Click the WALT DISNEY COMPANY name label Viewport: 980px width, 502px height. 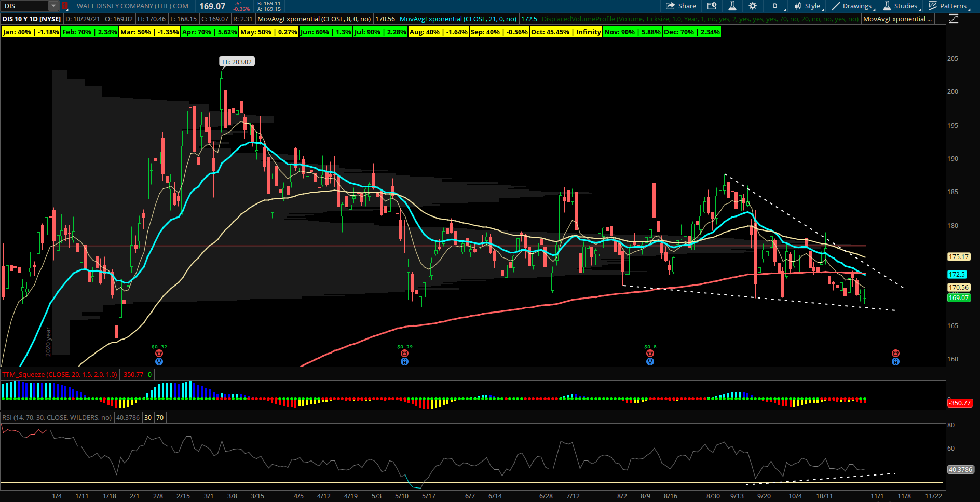pyautogui.click(x=132, y=6)
